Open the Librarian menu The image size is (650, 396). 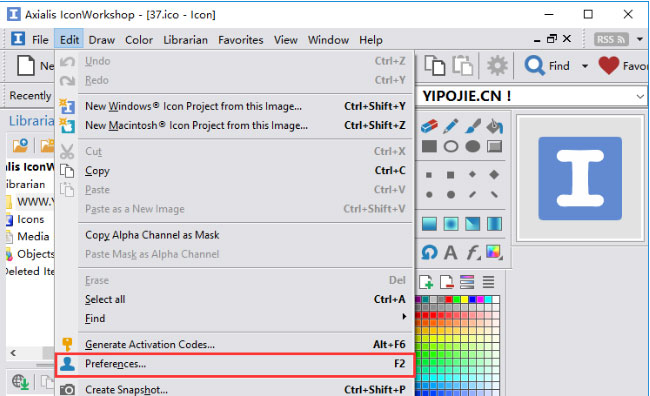pos(185,40)
